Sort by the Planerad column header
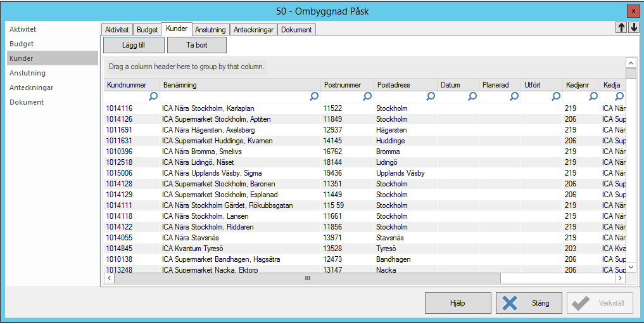The width and height of the screenshot is (644, 324). (x=500, y=85)
